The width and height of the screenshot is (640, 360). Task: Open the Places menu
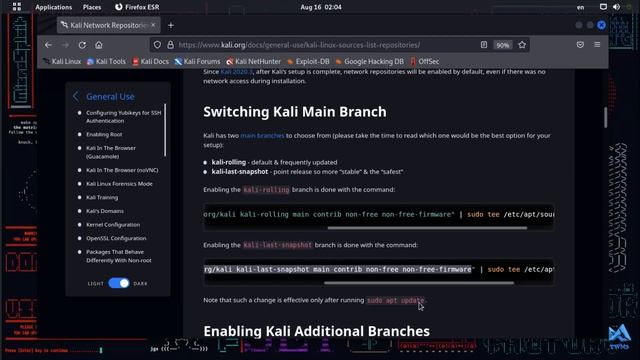coord(92,7)
